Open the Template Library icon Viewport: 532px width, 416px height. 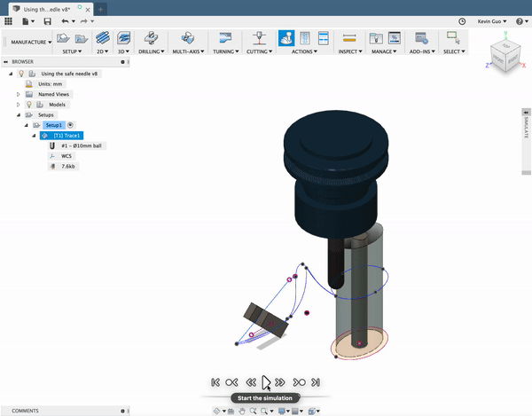point(395,37)
